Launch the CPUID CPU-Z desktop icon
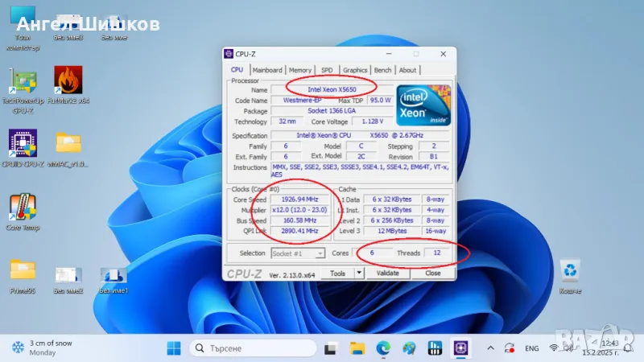This screenshot has height=362, width=644. [23, 143]
